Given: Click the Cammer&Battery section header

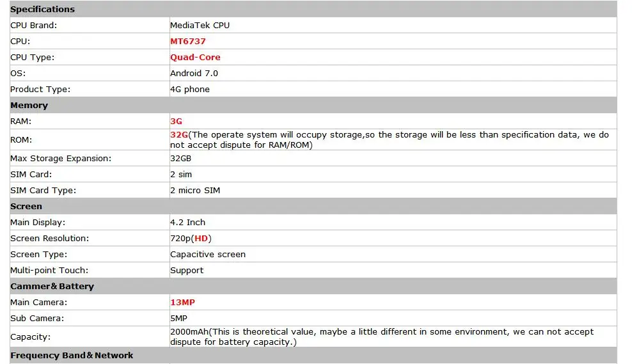Looking at the screenshot, I should 52,286.
